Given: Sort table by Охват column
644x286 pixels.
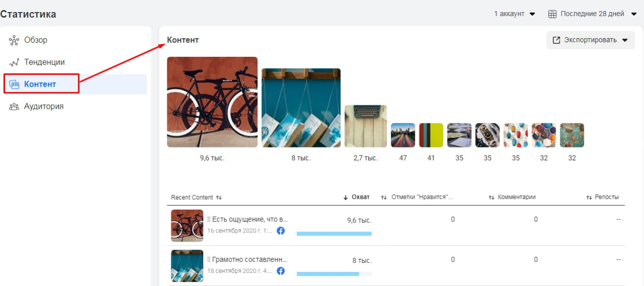Looking at the screenshot, I should [356, 197].
